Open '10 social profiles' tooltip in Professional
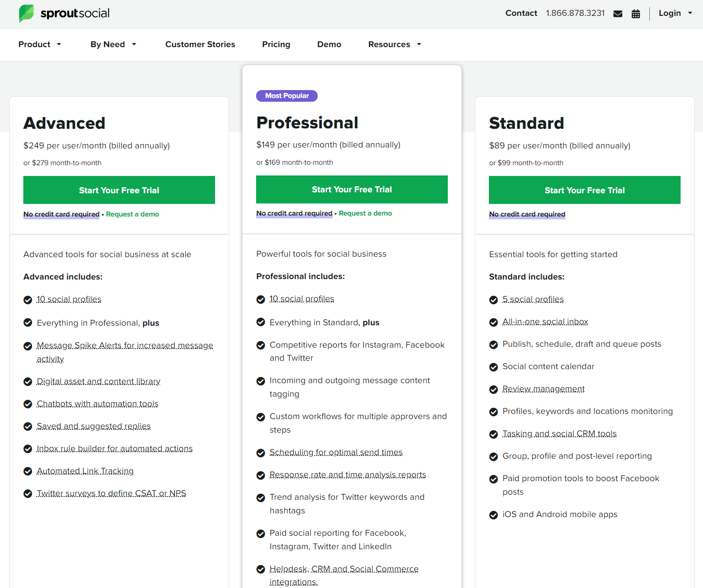 pyautogui.click(x=302, y=299)
